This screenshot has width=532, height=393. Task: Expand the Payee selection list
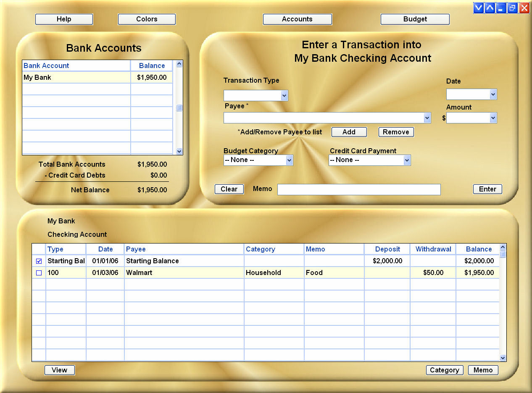pyautogui.click(x=427, y=118)
